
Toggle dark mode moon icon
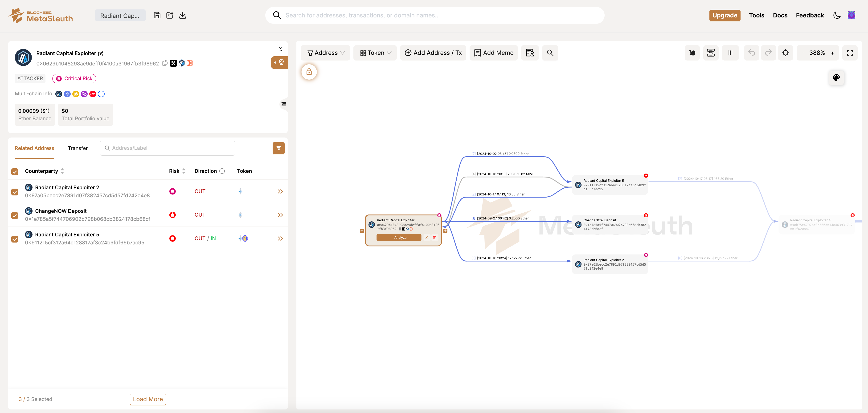pyautogui.click(x=837, y=15)
